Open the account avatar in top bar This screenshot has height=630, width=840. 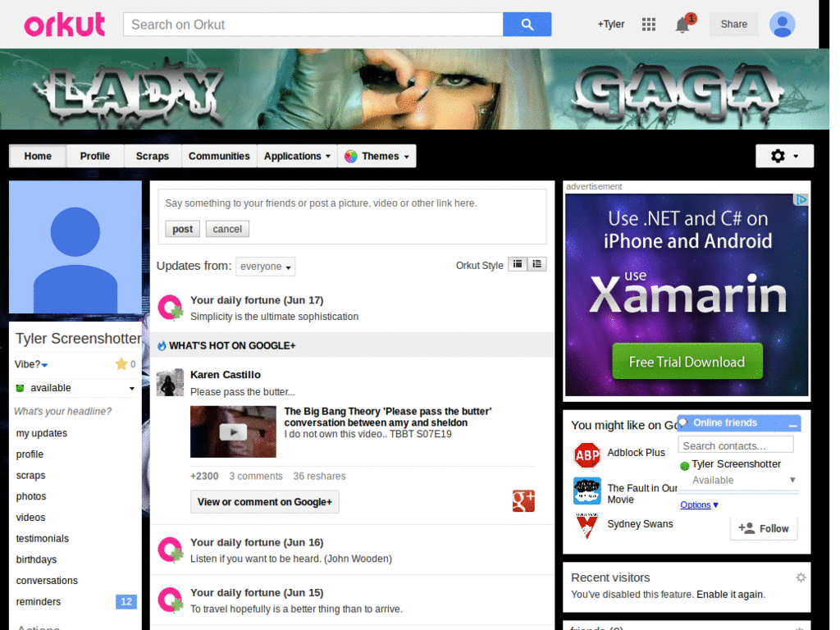[782, 24]
